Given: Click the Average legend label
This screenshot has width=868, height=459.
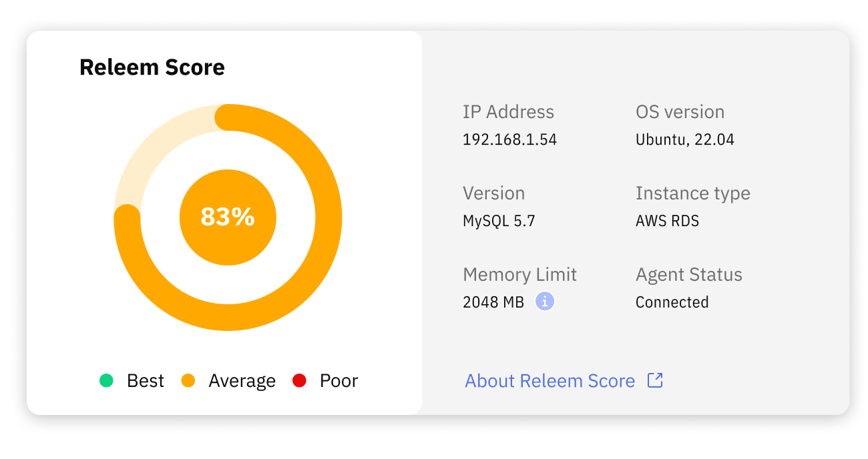Looking at the screenshot, I should [x=242, y=381].
